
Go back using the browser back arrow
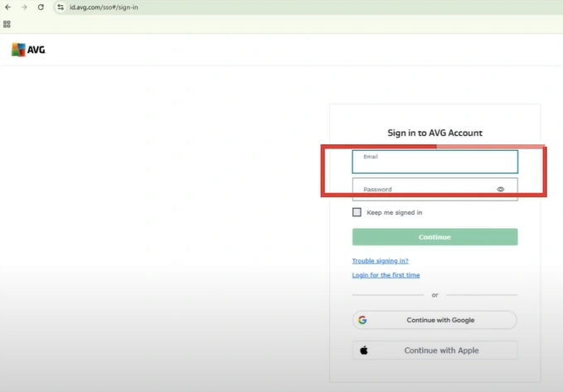coord(8,7)
